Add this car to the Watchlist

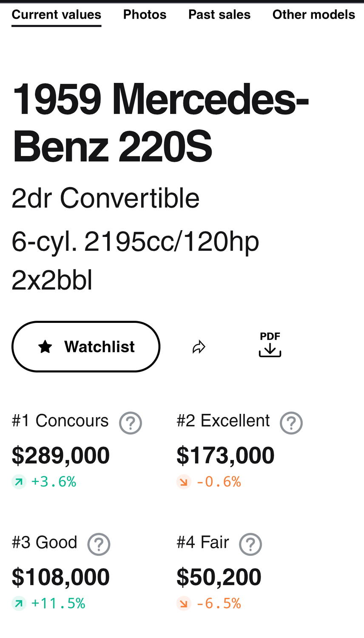point(86,347)
